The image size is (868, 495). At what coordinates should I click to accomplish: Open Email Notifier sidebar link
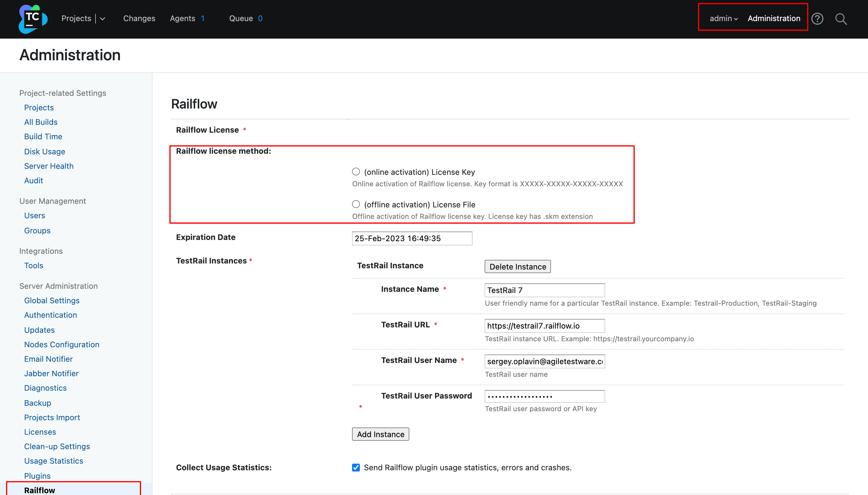click(x=48, y=359)
